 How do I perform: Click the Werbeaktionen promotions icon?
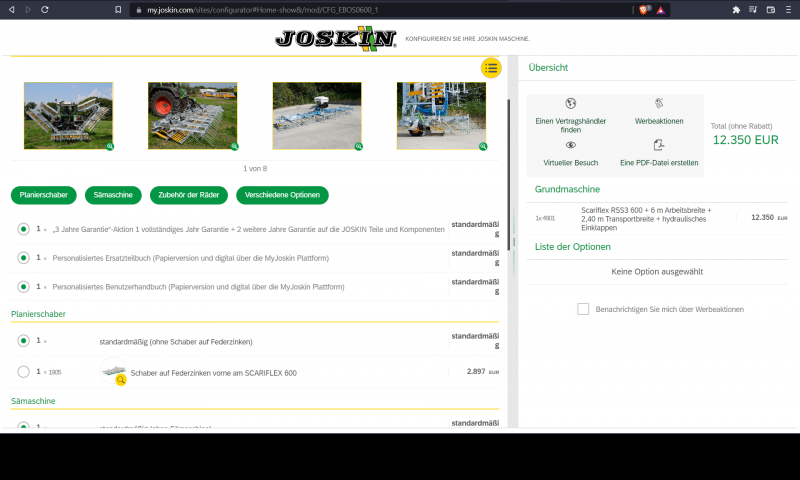point(659,104)
